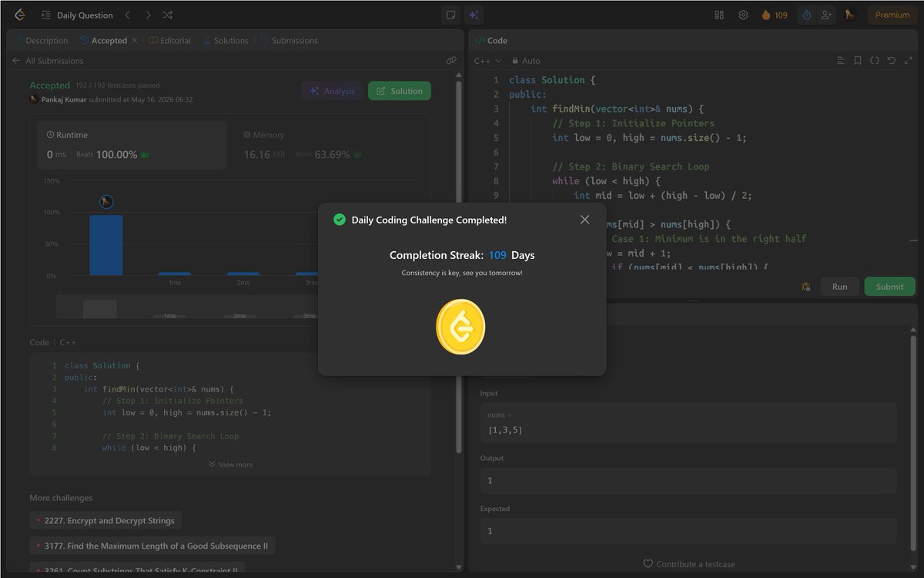Image resolution: width=924 pixels, height=578 pixels.
Task: Click the Auto lock indicator
Action: point(526,61)
